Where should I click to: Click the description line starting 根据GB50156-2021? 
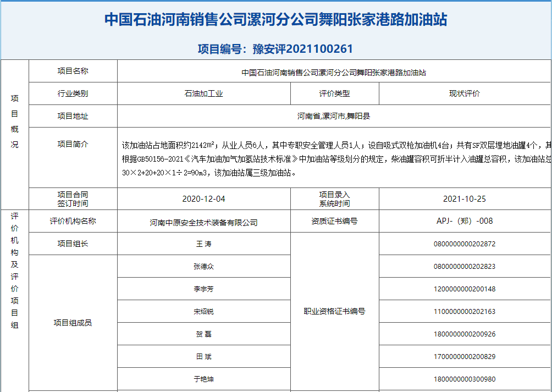pos(336,159)
